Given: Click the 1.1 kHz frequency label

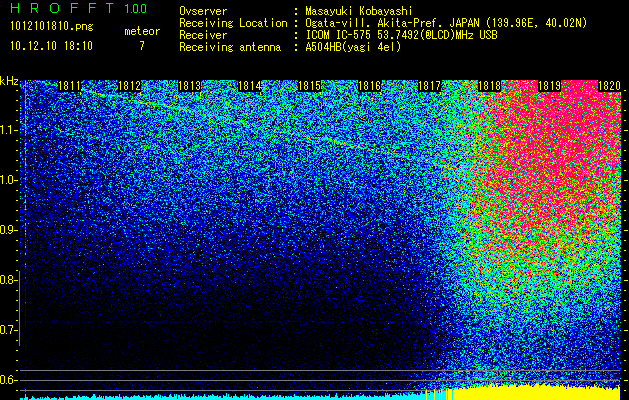Looking at the screenshot, I should [8, 130].
